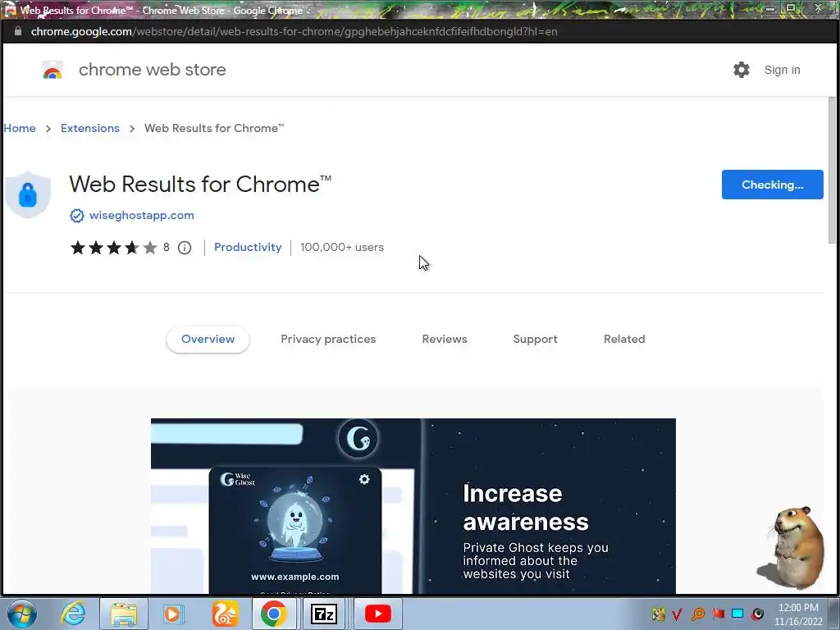Click the Increase awareness promo screenshot
The width and height of the screenshot is (840, 630).
[x=413, y=505]
